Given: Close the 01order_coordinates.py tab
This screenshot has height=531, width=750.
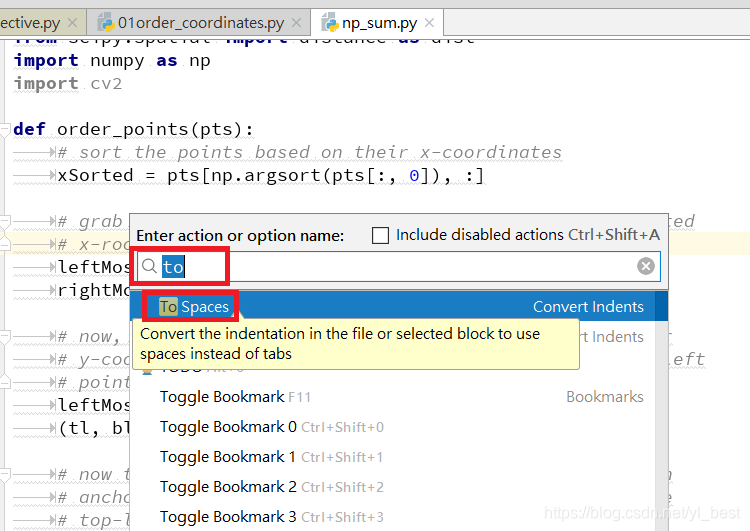Looking at the screenshot, I should coord(297,22).
